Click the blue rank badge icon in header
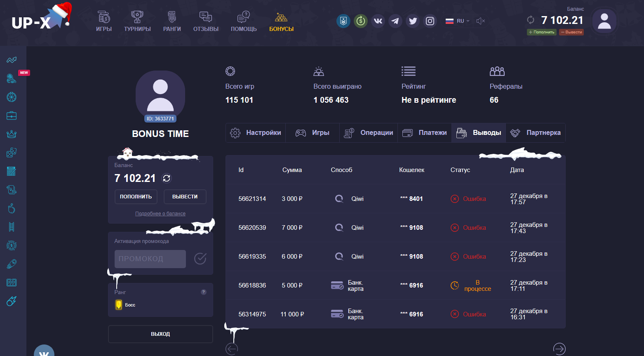 (x=343, y=21)
